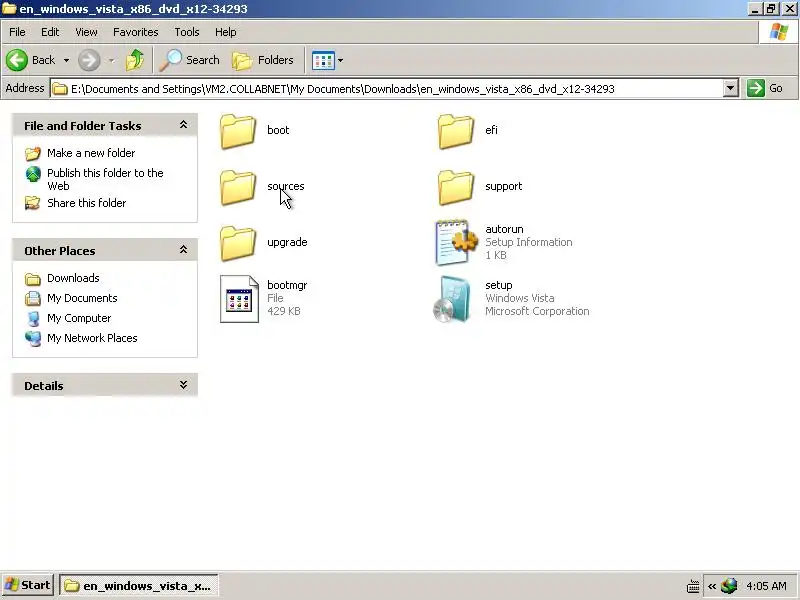Click the greyed Forward arrow button
This screenshot has height=600, width=800.
click(x=89, y=60)
